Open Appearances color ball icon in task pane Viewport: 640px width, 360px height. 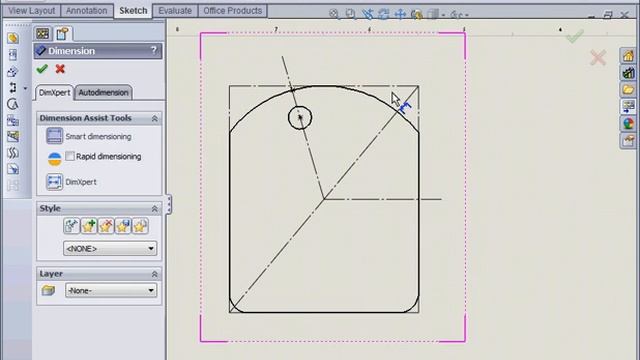coord(628,123)
